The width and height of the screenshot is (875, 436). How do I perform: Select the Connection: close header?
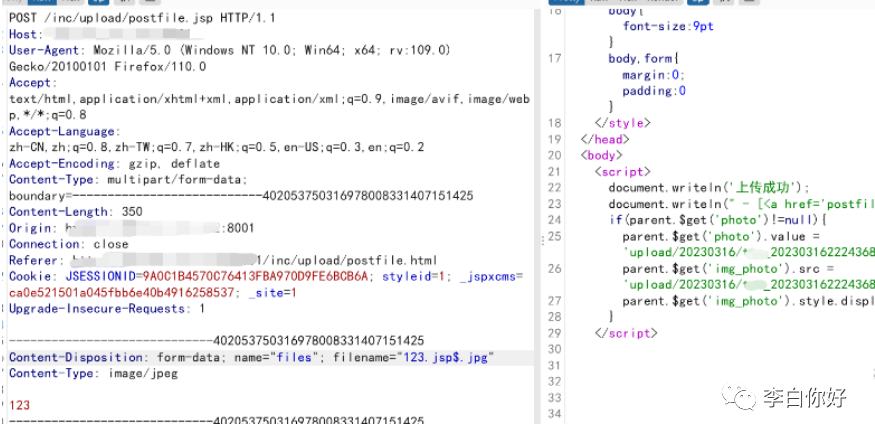click(x=69, y=245)
